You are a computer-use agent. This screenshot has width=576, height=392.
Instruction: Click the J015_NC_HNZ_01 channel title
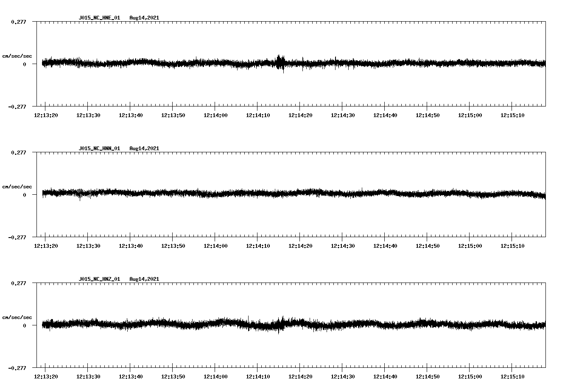[x=99, y=279]
